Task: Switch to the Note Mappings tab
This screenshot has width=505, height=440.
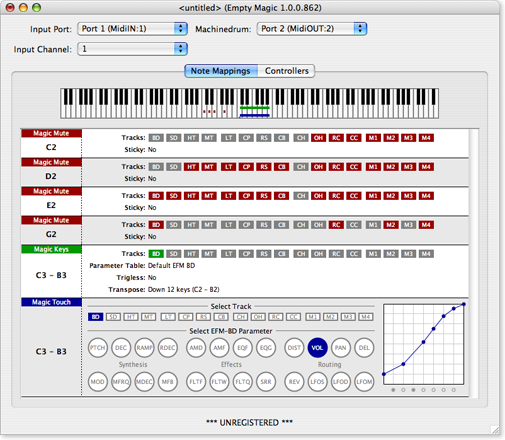Action: (x=221, y=71)
